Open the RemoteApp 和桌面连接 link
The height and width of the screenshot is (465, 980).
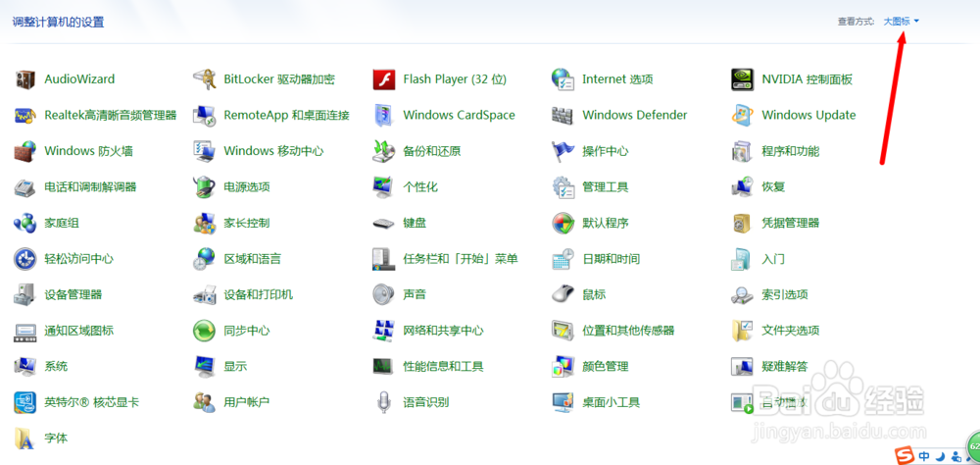click(x=286, y=115)
